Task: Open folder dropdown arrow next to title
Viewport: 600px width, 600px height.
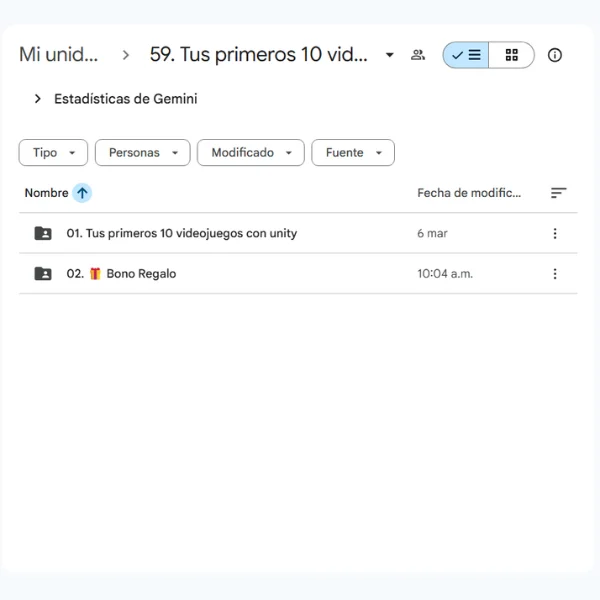Action: click(390, 55)
